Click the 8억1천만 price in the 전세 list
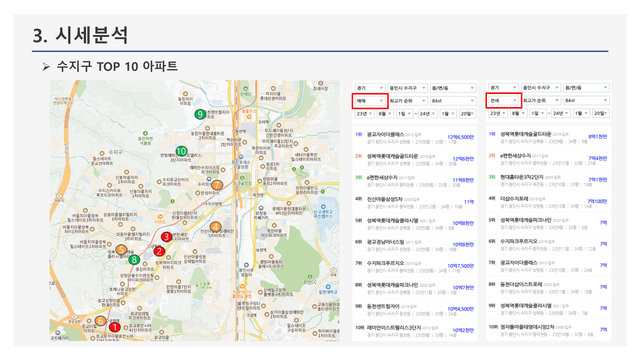 pyautogui.click(x=598, y=137)
